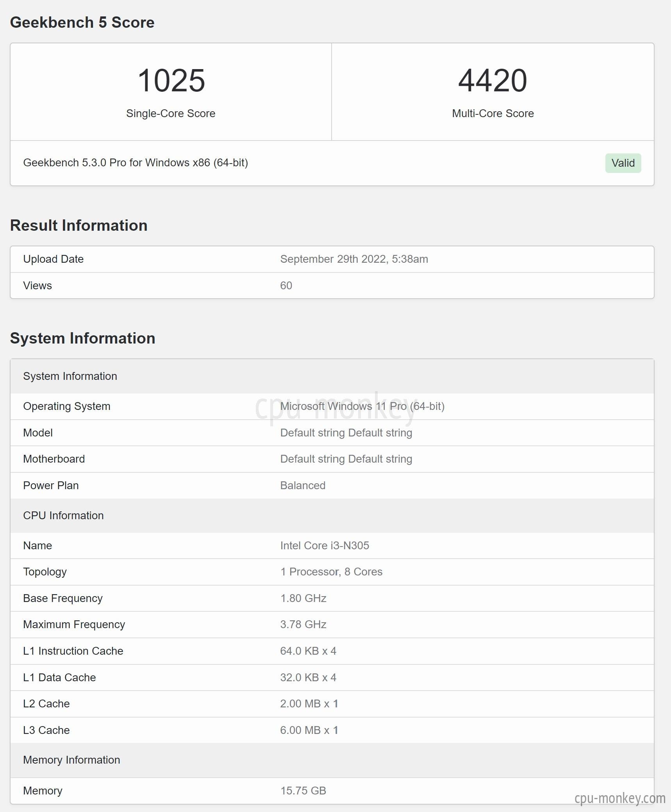Select the Model row label
Image resolution: width=671 pixels, height=812 pixels.
pos(38,433)
